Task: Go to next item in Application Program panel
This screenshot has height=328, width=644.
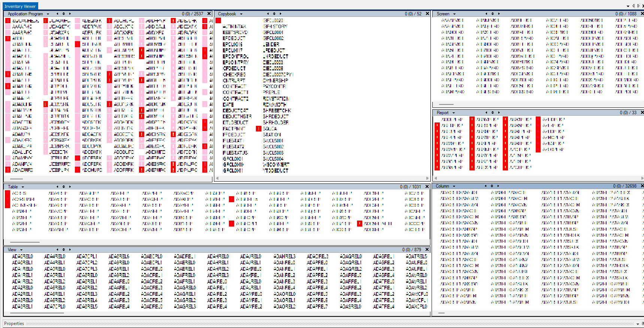Action: [70, 14]
